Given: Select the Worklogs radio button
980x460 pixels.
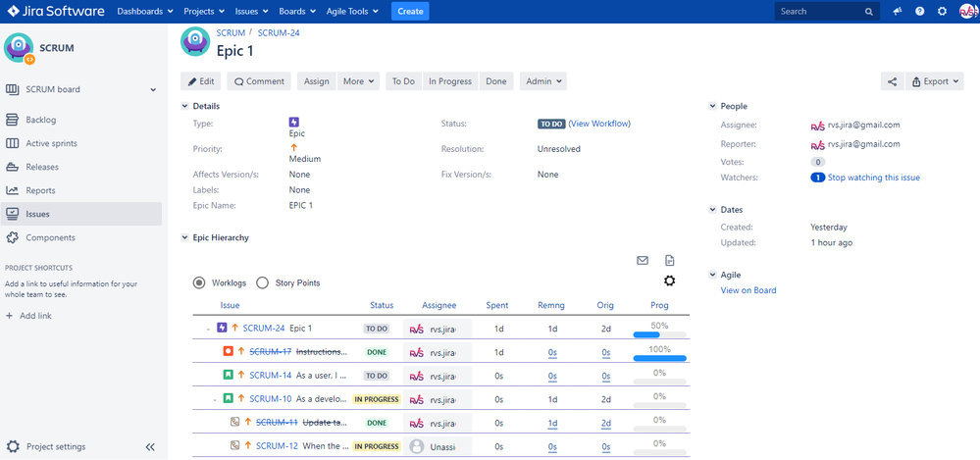Looking at the screenshot, I should [x=199, y=282].
